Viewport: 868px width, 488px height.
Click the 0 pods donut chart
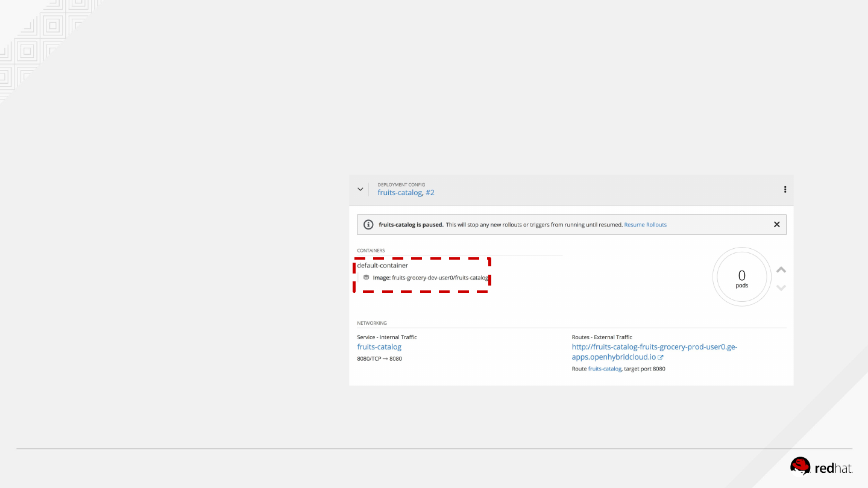click(x=741, y=277)
